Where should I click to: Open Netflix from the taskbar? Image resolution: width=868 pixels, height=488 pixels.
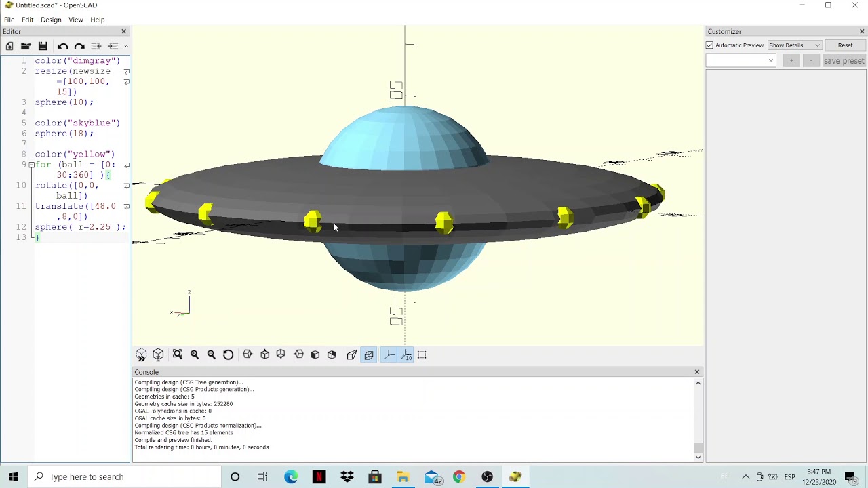coord(319,476)
